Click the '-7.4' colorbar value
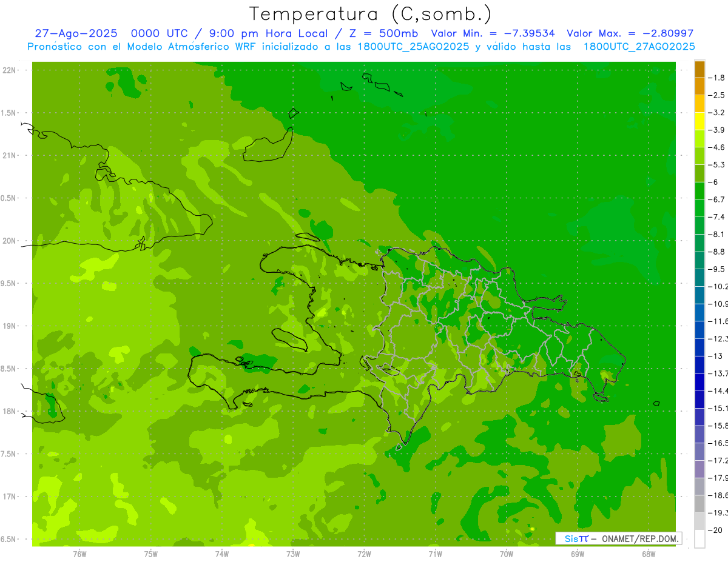Screen dimensions: 728x562 pos(717,216)
